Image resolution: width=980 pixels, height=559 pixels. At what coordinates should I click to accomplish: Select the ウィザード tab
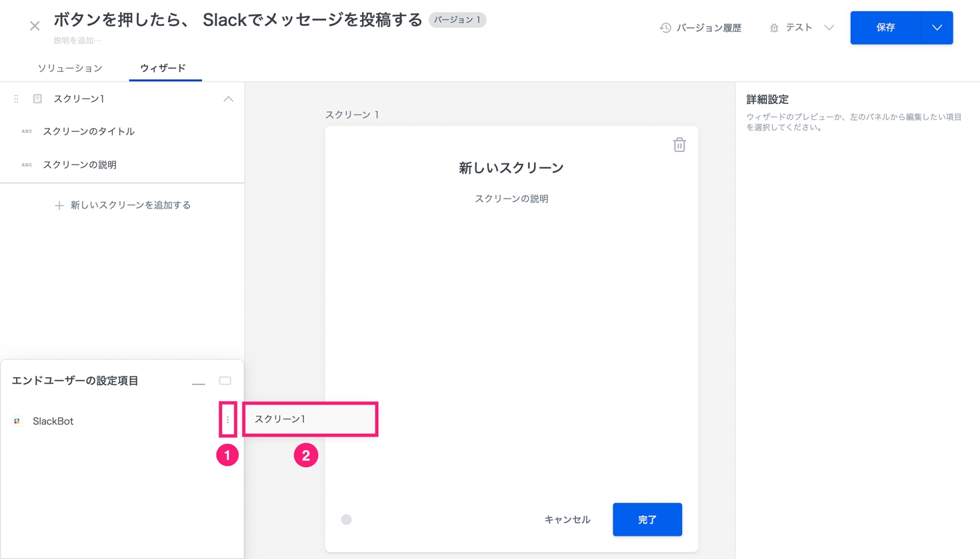[163, 68]
